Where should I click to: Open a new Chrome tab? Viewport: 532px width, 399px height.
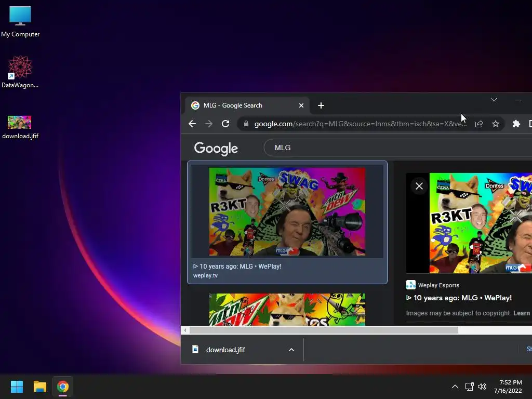pyautogui.click(x=321, y=105)
